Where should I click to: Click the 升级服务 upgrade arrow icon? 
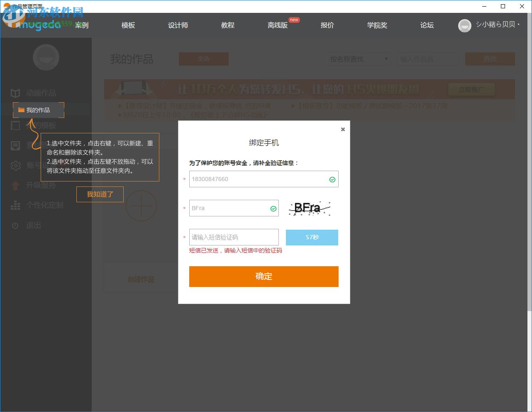[x=15, y=186]
